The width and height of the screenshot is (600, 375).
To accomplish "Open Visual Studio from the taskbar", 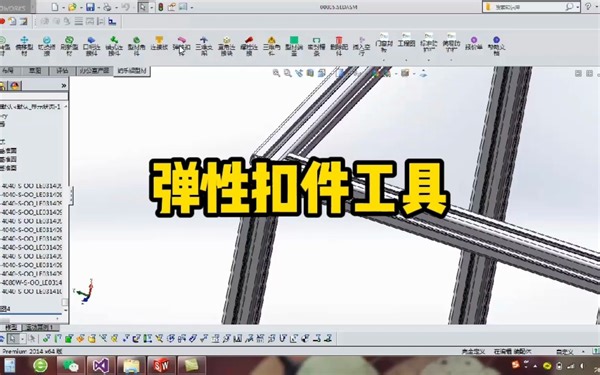I will click(100, 365).
